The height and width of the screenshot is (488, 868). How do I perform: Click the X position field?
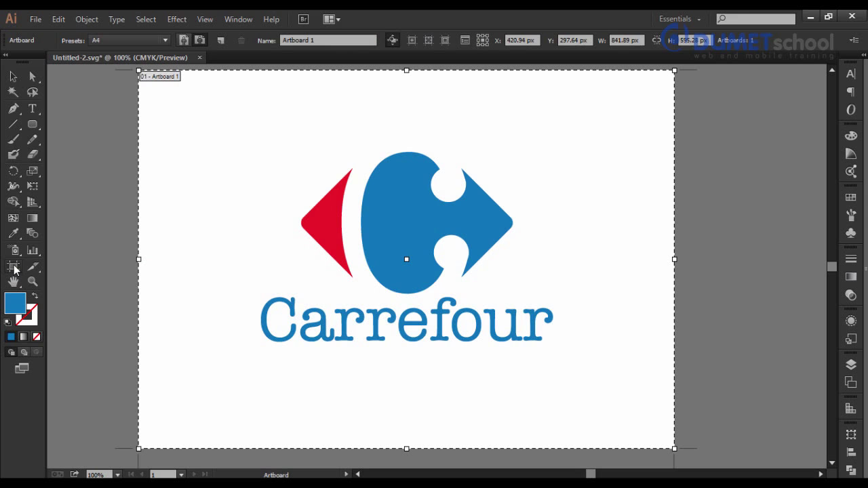pyautogui.click(x=522, y=40)
